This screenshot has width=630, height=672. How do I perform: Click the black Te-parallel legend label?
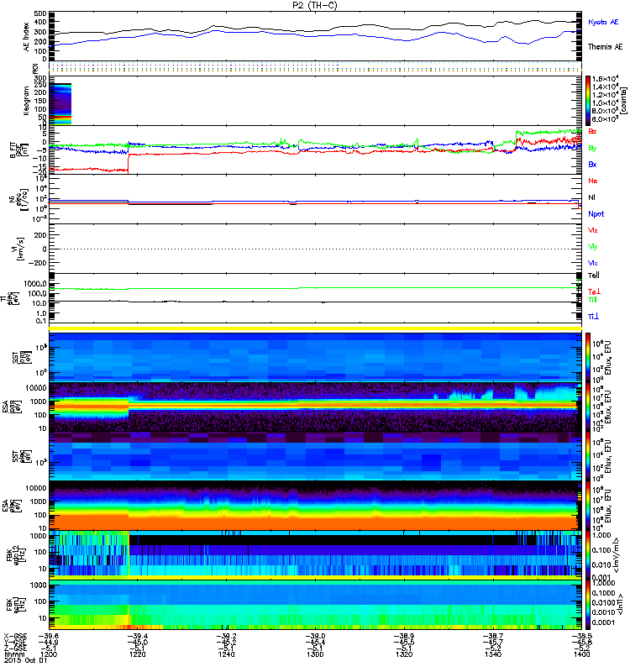(x=593, y=276)
